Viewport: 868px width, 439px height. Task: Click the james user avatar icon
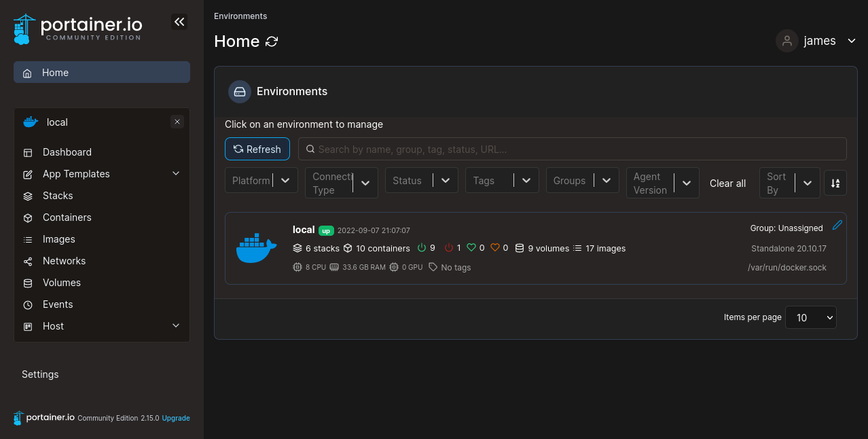(x=786, y=41)
